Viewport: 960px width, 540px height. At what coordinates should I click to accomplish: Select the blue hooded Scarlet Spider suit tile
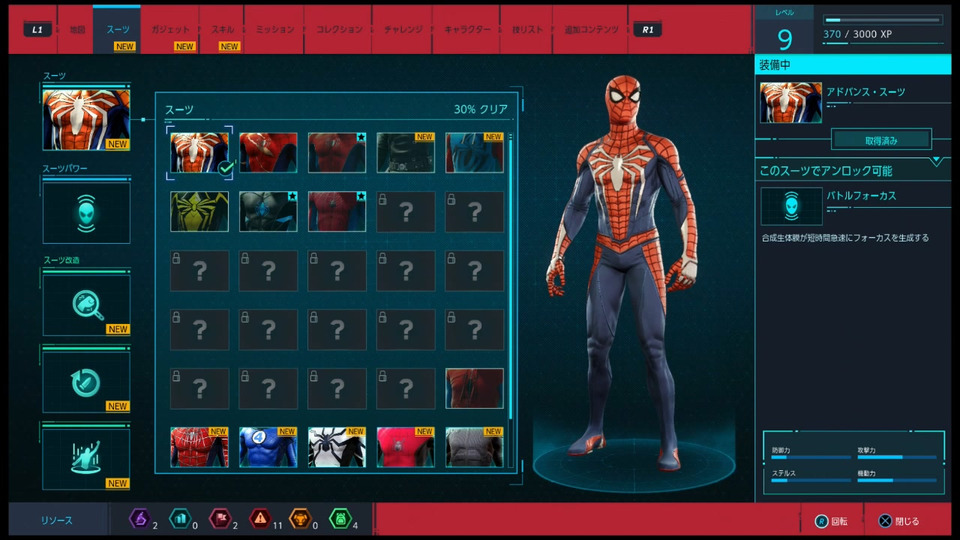pyautogui.click(x=474, y=152)
